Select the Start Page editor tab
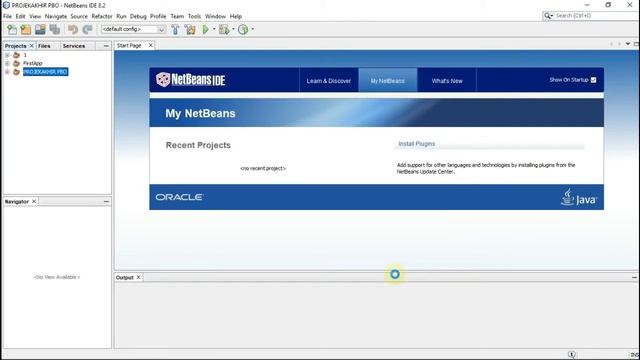Viewport: 640px width, 360px height. click(129, 46)
